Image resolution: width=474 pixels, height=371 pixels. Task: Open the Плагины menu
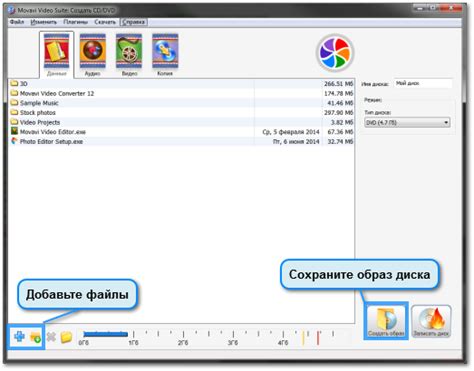pos(75,22)
